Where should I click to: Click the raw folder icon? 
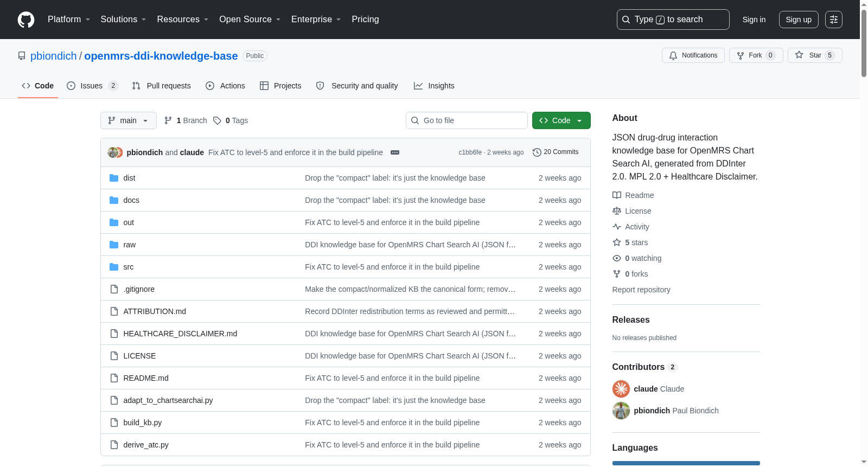coord(114,245)
